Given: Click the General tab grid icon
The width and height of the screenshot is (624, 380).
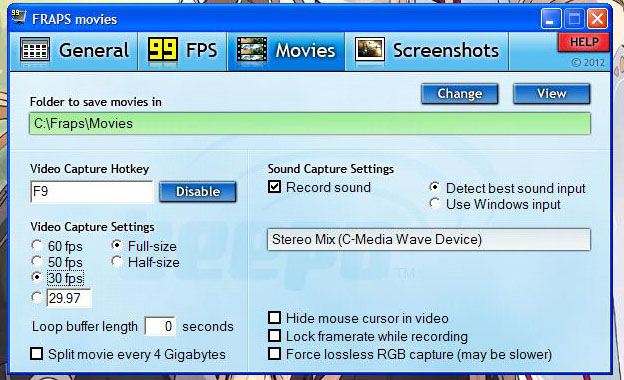Looking at the screenshot, I should click(x=35, y=50).
